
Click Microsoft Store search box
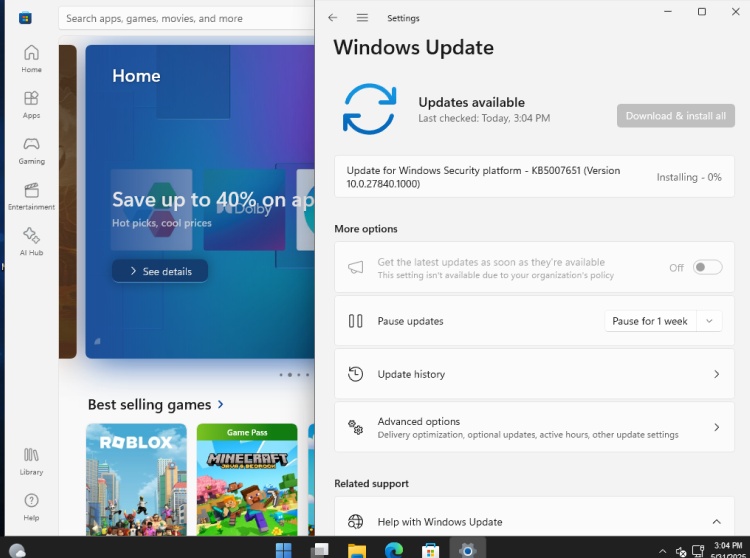coord(187,18)
